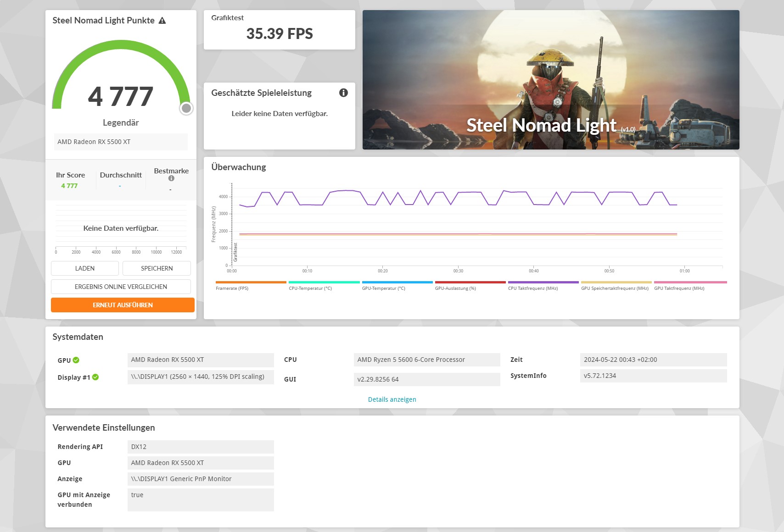Click the 4 777 score in the gauge
Screen dimensions: 784x532
coord(121,96)
